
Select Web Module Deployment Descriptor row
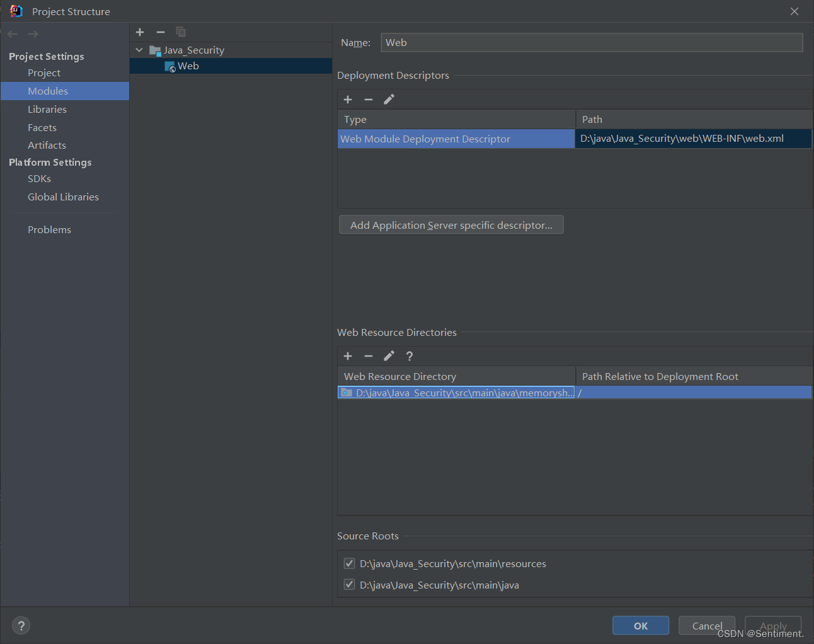point(456,139)
